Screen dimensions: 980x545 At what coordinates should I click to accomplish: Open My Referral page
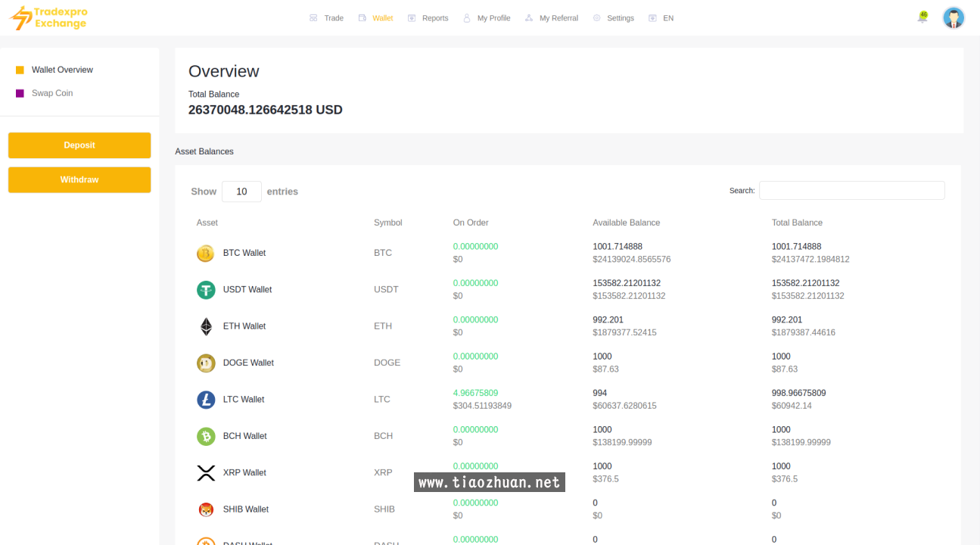pyautogui.click(x=552, y=18)
